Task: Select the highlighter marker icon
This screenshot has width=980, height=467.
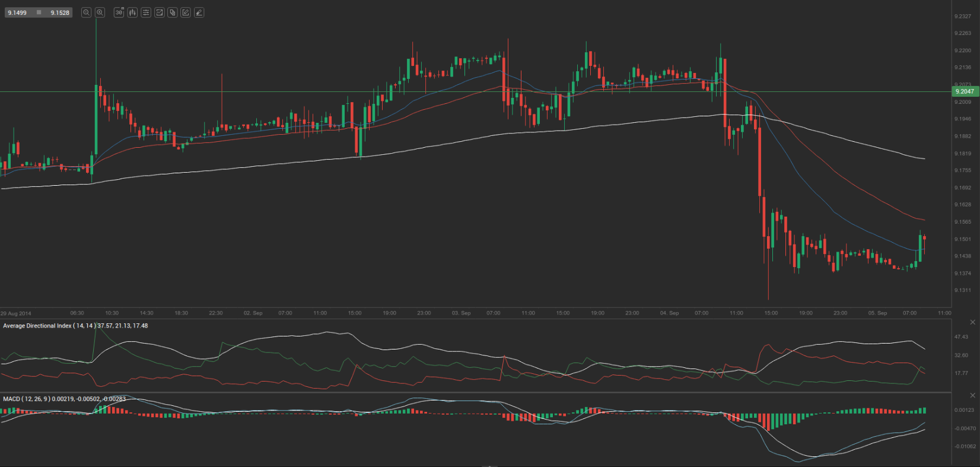Action: tap(199, 12)
